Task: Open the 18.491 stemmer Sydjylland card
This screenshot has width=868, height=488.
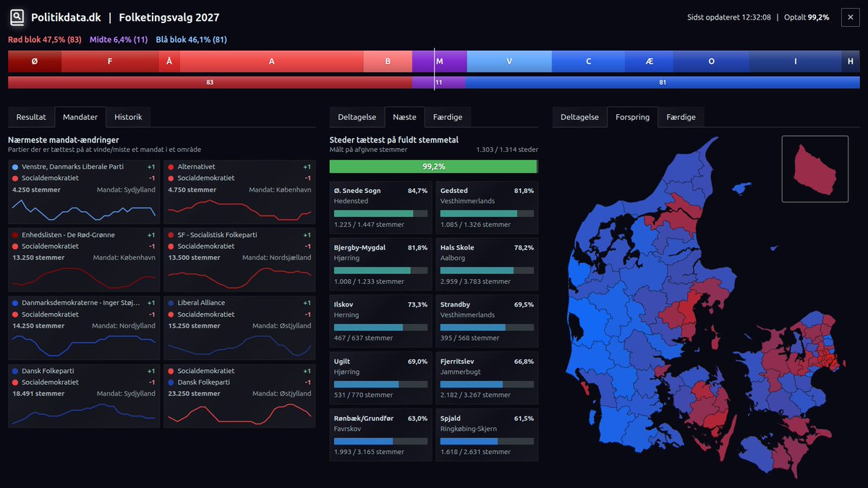Action: pyautogui.click(x=84, y=395)
